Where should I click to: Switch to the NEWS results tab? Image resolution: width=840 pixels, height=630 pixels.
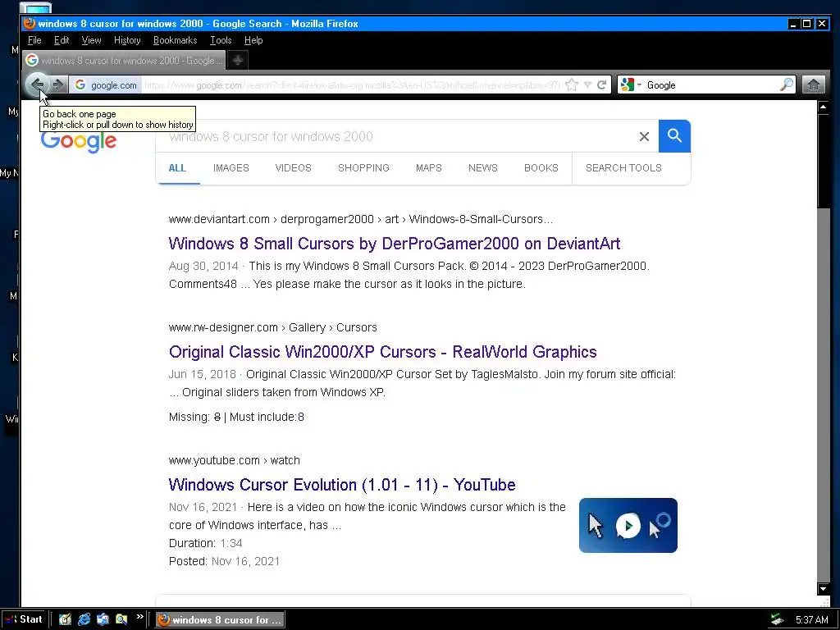pyautogui.click(x=482, y=167)
